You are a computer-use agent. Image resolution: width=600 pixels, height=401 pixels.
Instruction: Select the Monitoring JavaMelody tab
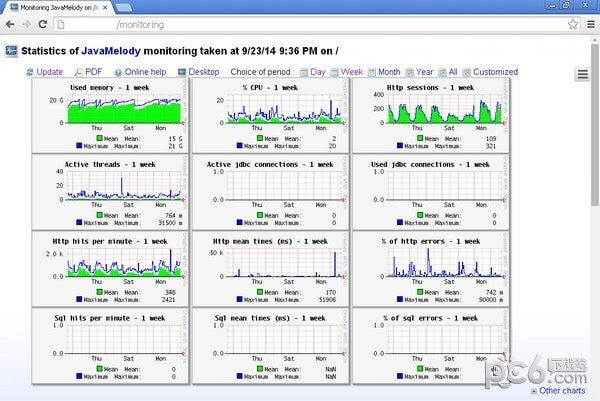[59, 7]
